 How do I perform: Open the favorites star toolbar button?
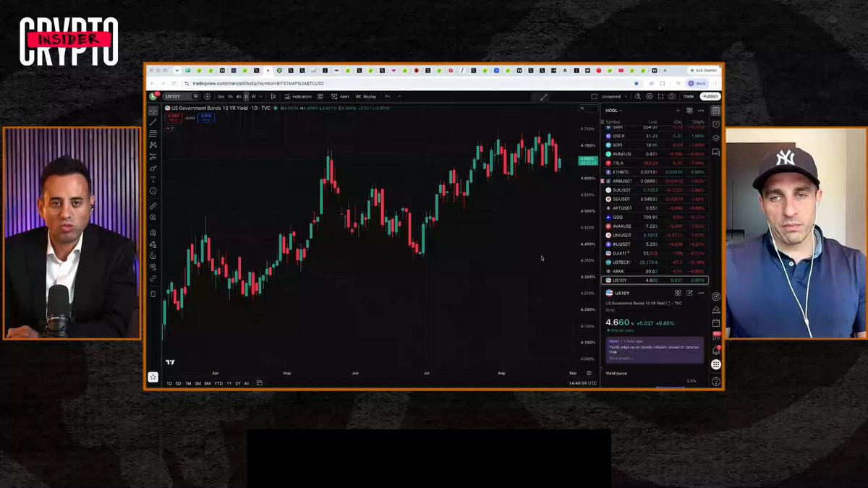(153, 377)
